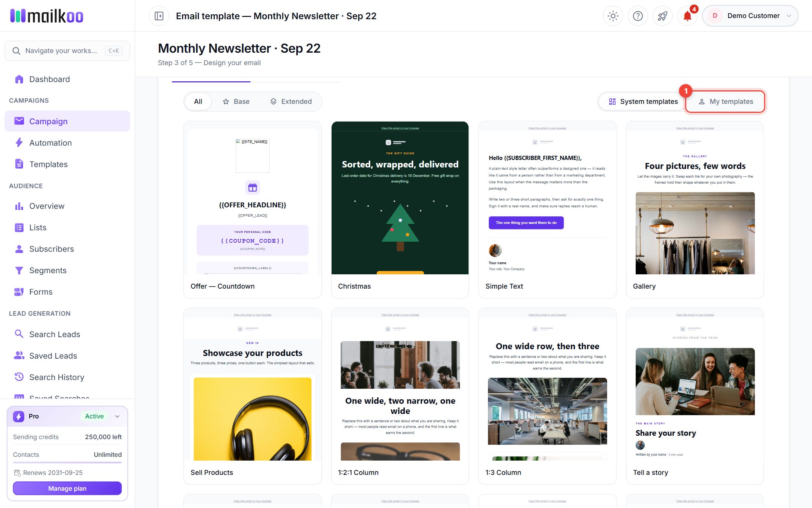This screenshot has width=812, height=508.
Task: Click the rocket launch icon
Action: click(x=662, y=16)
